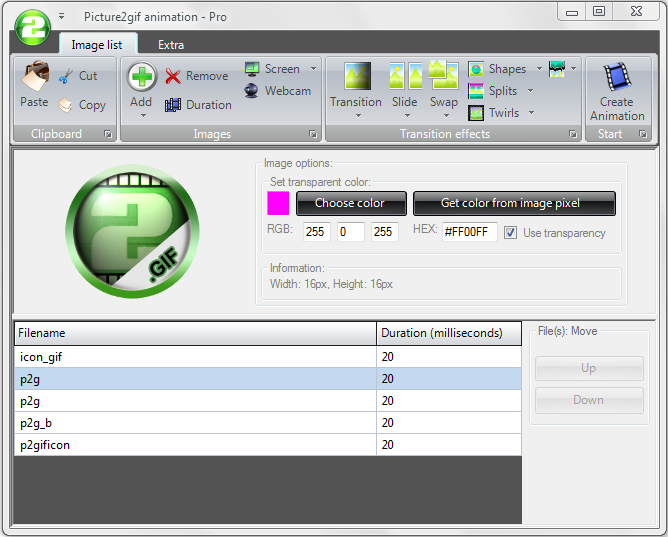Viewport: 668px width, 537px height.
Task: Expand the Shapes dropdown arrow
Action: (x=539, y=69)
